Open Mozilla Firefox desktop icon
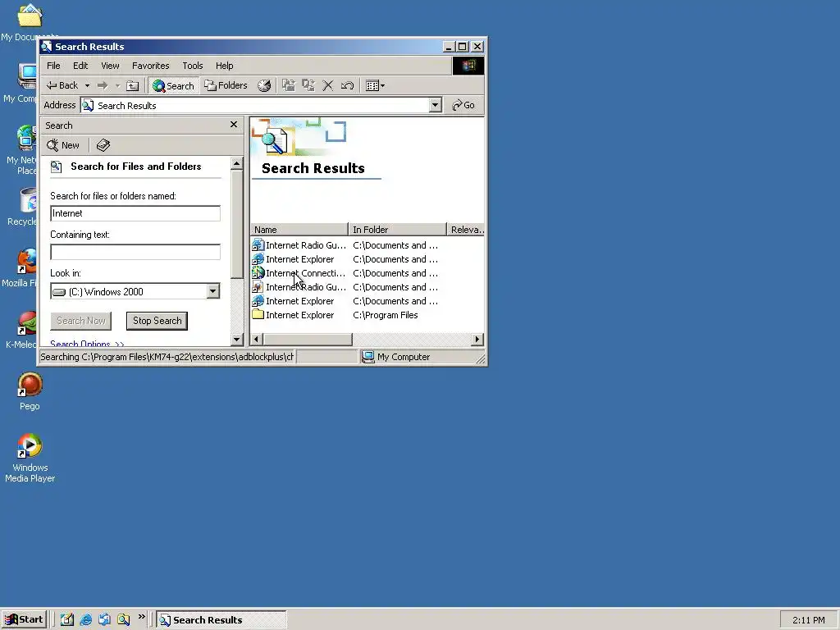840x630 pixels. 20,268
